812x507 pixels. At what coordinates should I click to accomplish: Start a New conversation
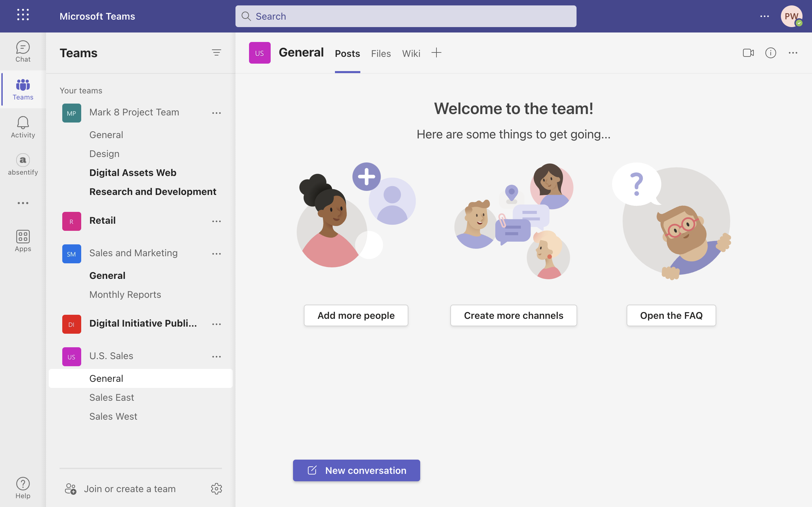click(x=356, y=470)
